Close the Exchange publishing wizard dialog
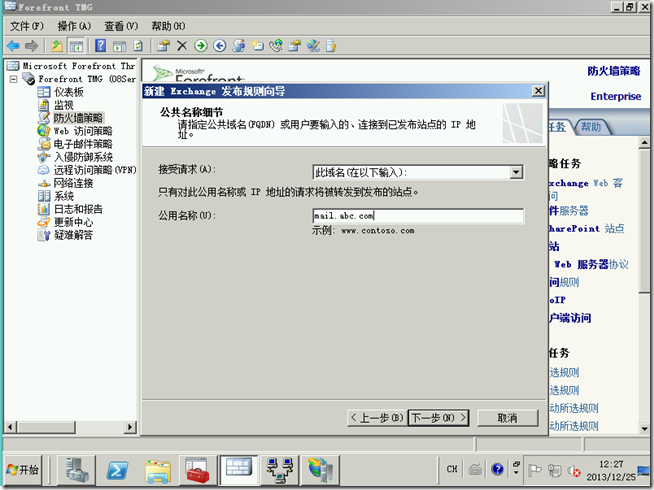Viewport: 654px width, 490px height. pos(538,90)
